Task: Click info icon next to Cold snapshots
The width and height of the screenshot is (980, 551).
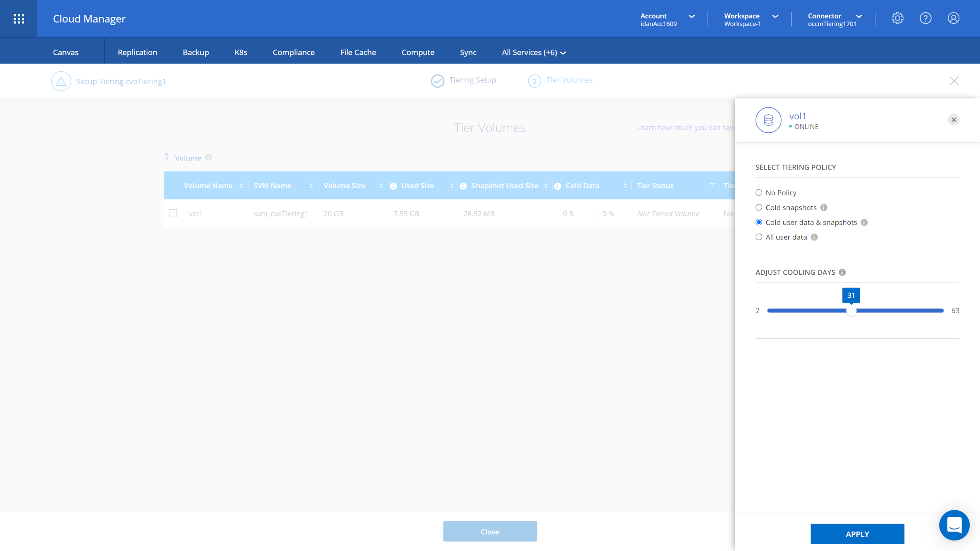Action: [824, 207]
